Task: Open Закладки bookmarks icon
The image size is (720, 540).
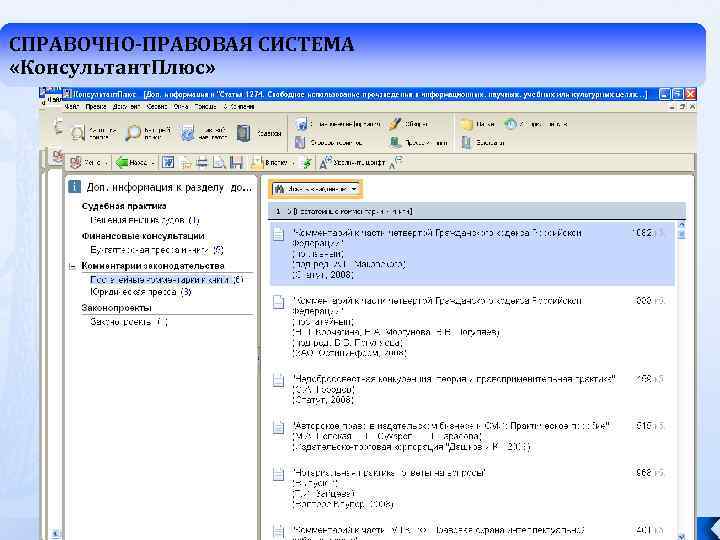Action: click(466, 143)
